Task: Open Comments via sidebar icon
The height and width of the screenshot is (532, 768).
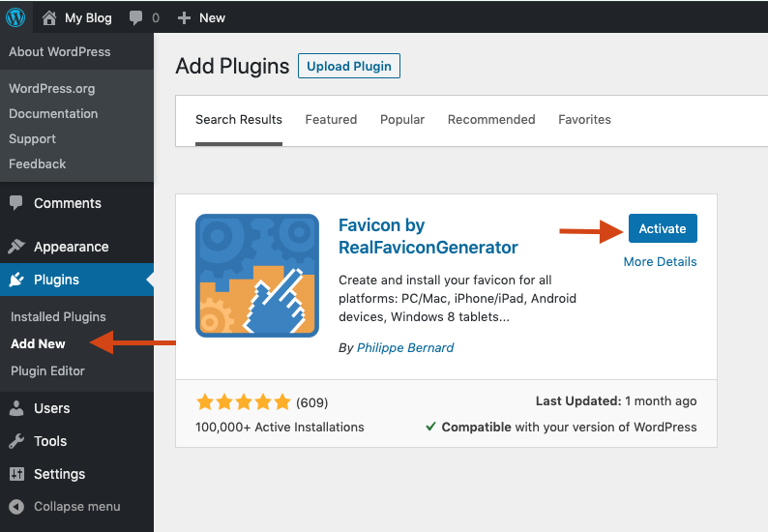Action: click(x=16, y=203)
